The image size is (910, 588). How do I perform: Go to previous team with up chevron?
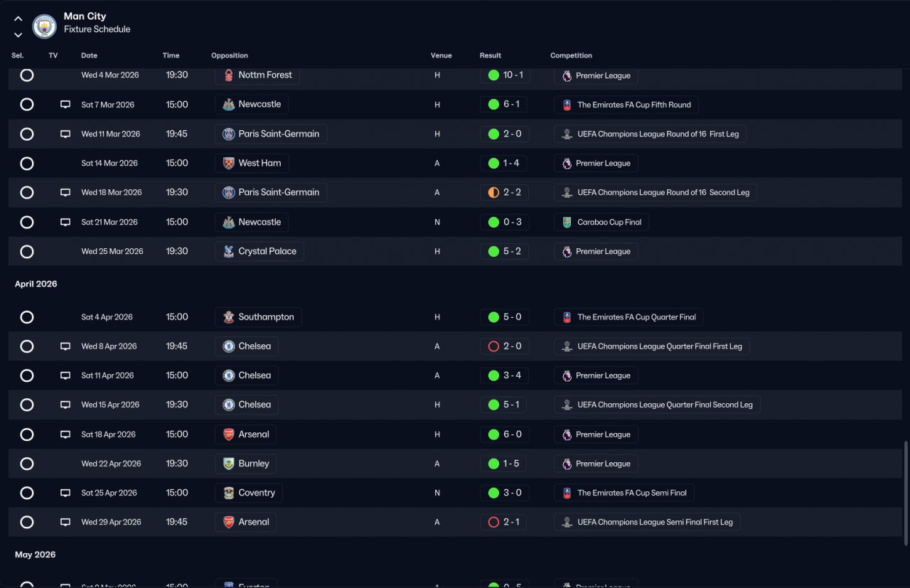pos(18,19)
